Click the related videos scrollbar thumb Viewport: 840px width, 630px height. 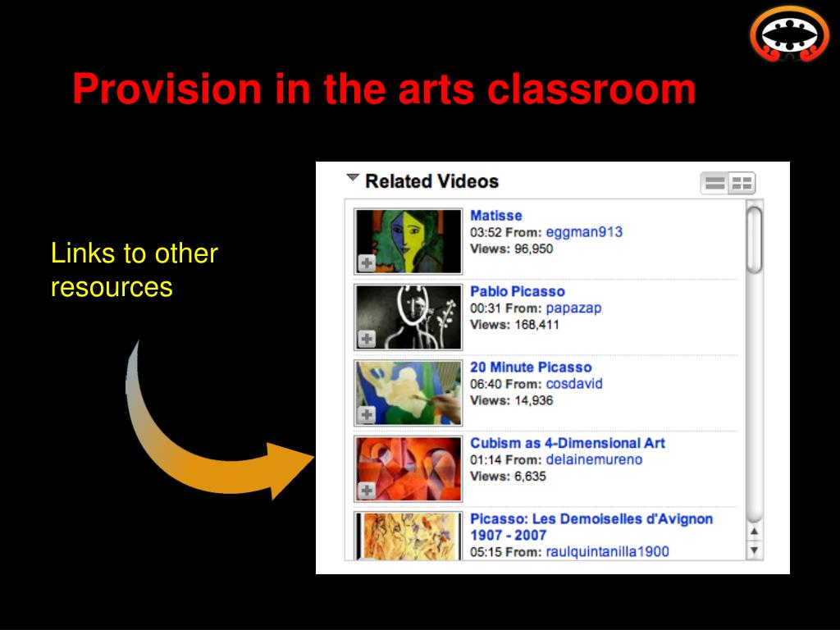(x=754, y=240)
